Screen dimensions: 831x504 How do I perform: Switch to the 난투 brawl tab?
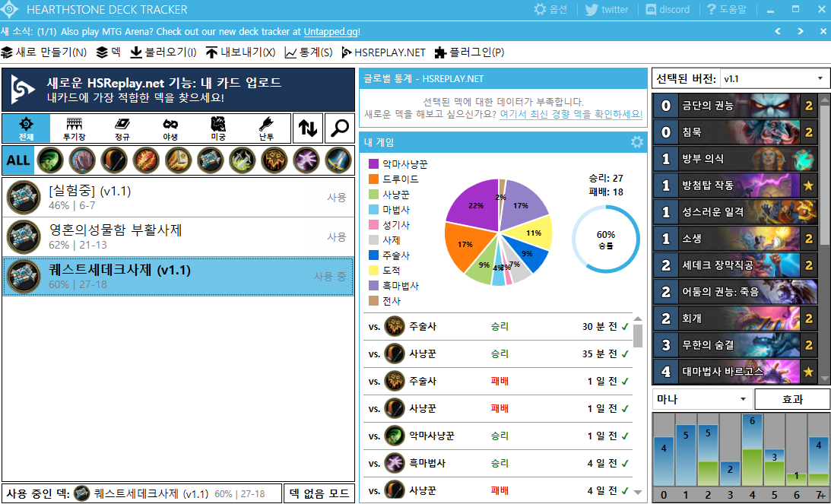tap(266, 128)
